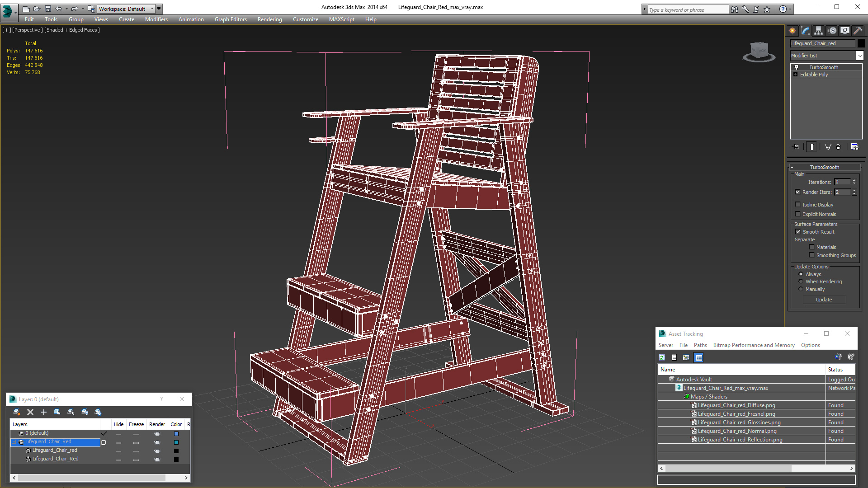
Task: Click teal color swatch of Lifeguard_Chair_Red layer
Action: point(176,442)
